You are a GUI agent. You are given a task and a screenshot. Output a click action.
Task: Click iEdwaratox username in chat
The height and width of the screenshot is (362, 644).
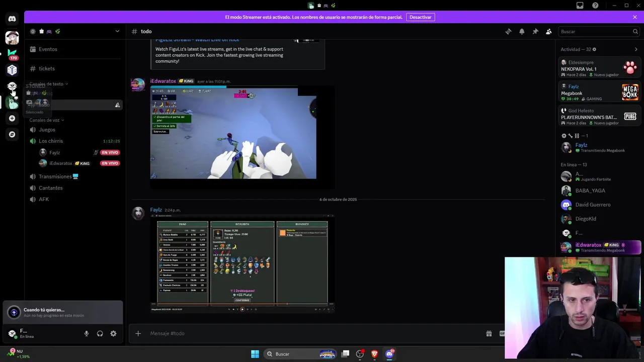[163, 81]
